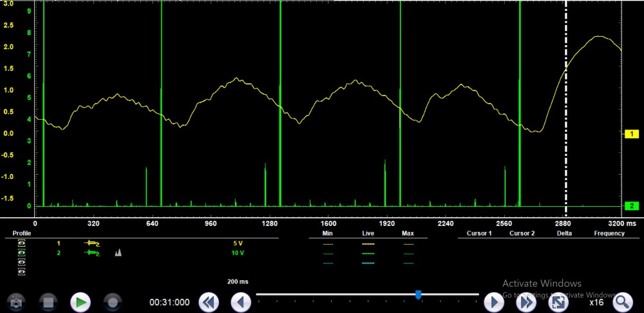Toggle the fourth channel eye icon
The height and width of the screenshot is (313, 644).
point(23,272)
